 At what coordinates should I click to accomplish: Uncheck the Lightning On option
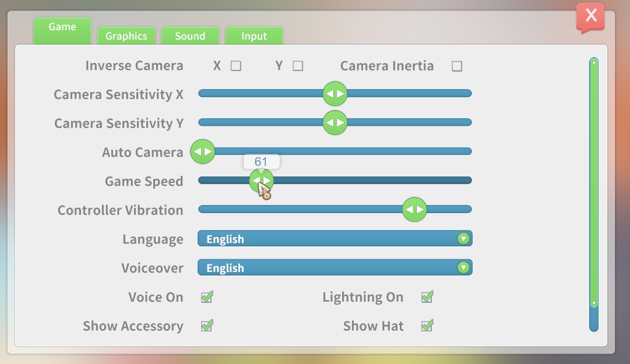[x=427, y=297]
